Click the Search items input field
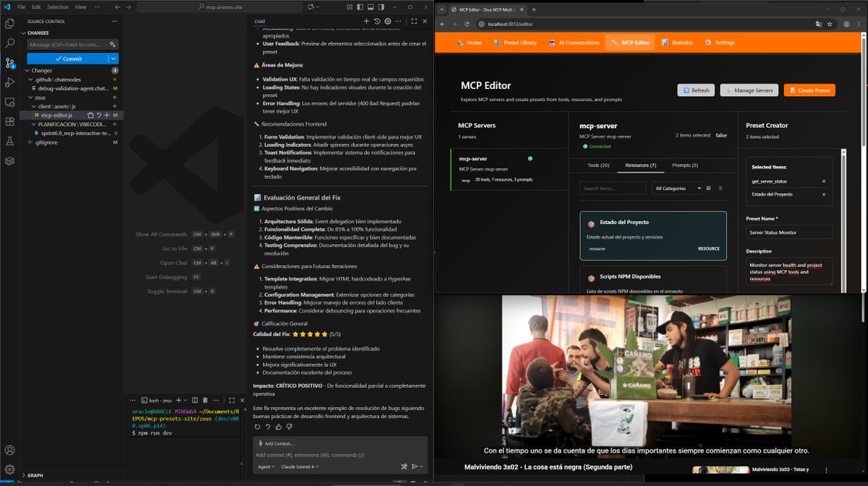 coord(613,188)
